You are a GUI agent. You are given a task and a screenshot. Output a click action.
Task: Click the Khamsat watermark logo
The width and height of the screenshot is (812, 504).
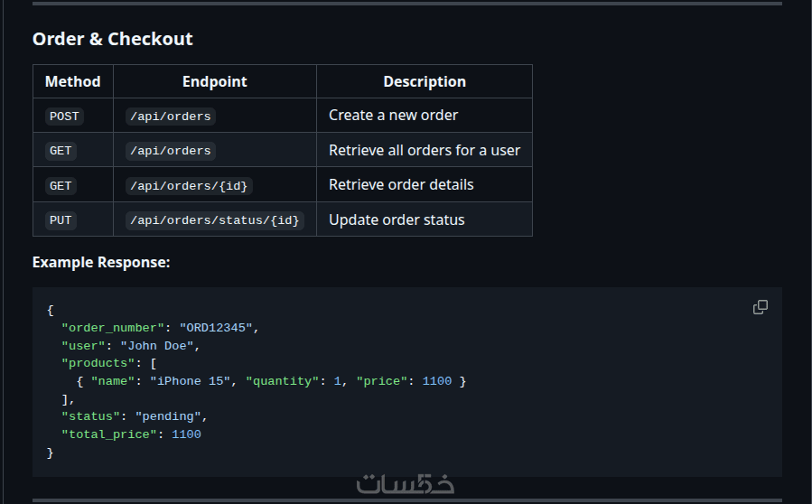406,484
